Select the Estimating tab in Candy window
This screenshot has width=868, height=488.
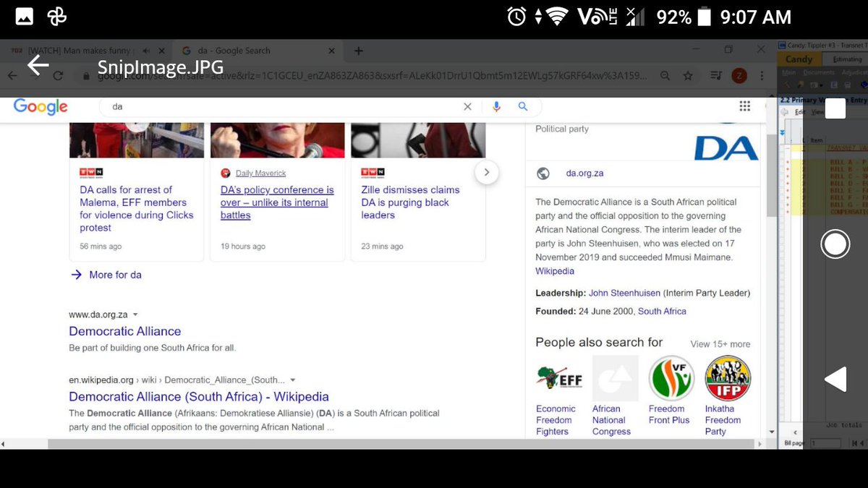coord(848,60)
